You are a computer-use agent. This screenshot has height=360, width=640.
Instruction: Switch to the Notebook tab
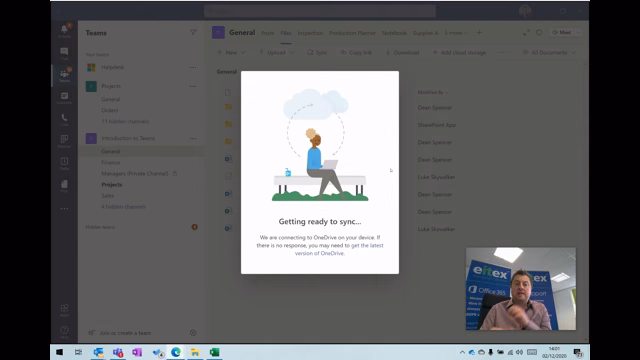tap(394, 33)
